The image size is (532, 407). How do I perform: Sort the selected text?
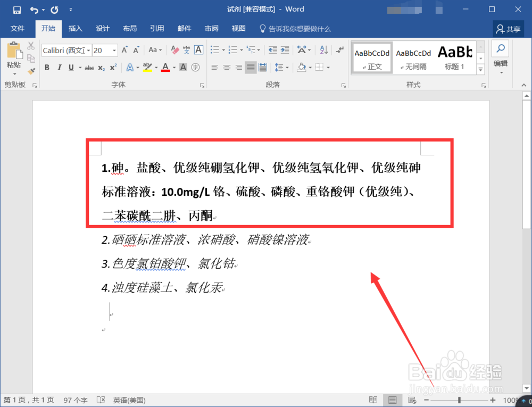click(323, 49)
